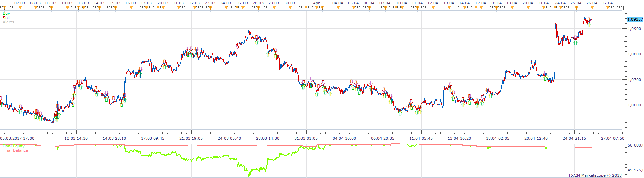Click the 11.04 05:45 time label
The width and height of the screenshot is (644, 178).
pyautogui.click(x=421, y=138)
